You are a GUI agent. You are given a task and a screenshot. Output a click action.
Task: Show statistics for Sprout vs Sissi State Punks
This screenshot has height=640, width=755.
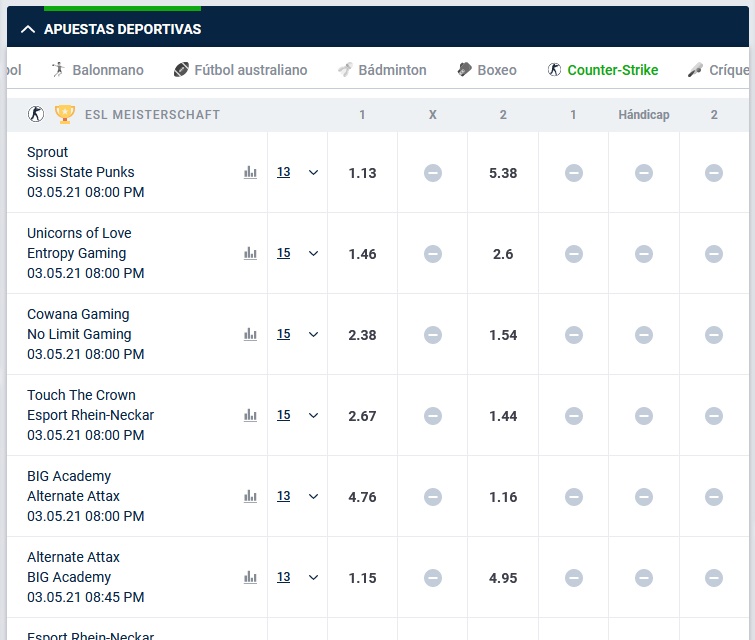click(250, 172)
